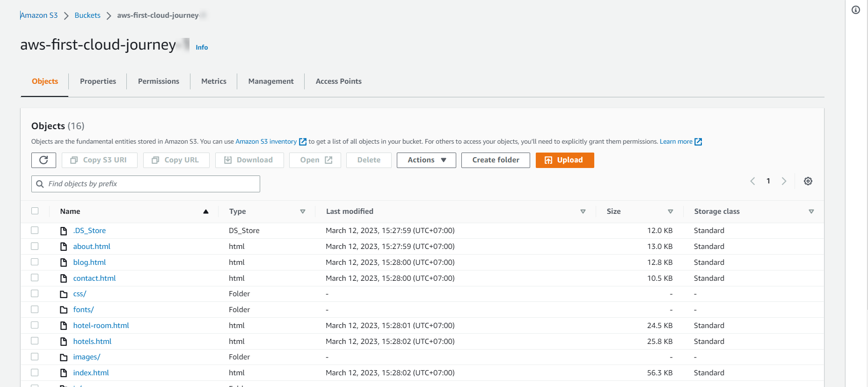Screen dimensions: 868x387
Task: Tick the blog.html row checkbox
Action: pos(35,262)
